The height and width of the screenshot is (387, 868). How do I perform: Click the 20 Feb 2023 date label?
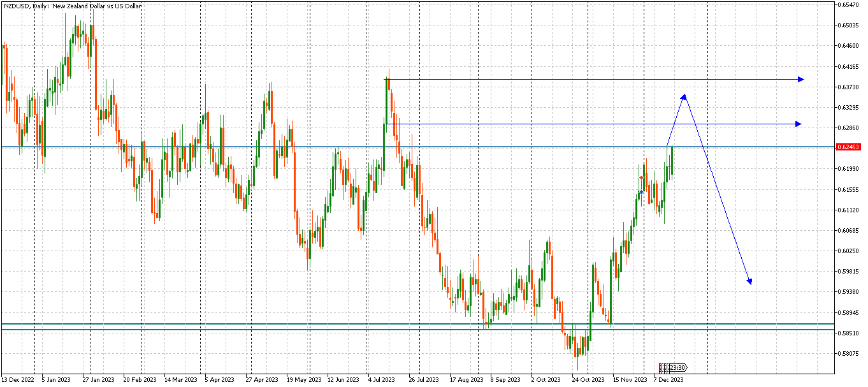coord(139,379)
